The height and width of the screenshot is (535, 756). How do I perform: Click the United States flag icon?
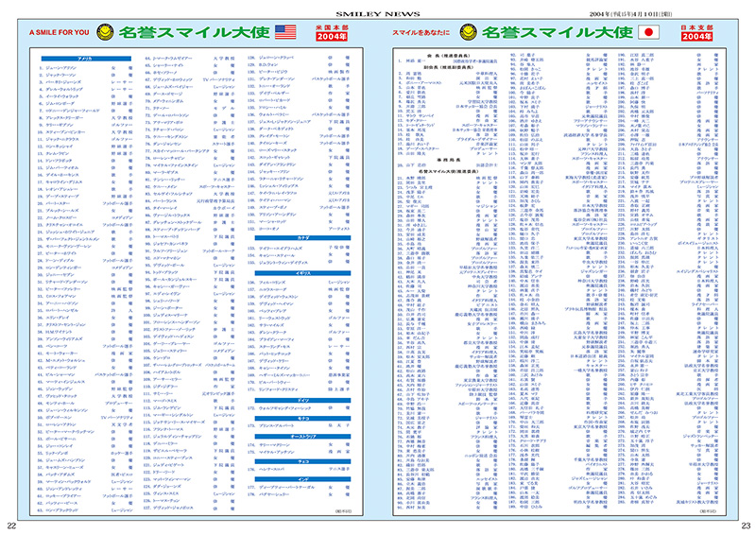[285, 32]
